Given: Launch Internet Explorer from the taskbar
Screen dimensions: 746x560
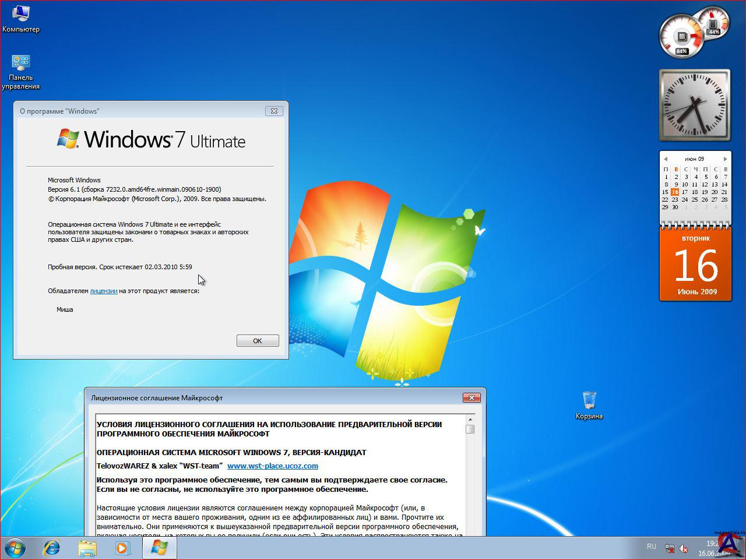Looking at the screenshot, I should coord(52,548).
